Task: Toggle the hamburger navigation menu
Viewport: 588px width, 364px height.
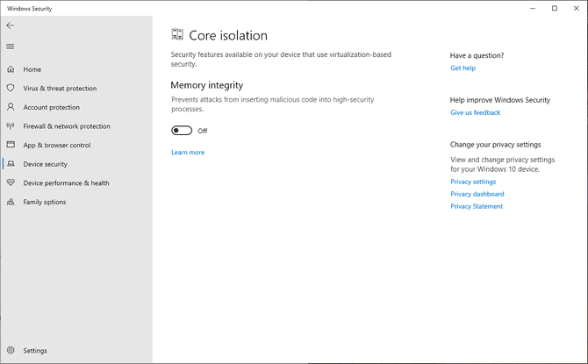Action: tap(11, 46)
